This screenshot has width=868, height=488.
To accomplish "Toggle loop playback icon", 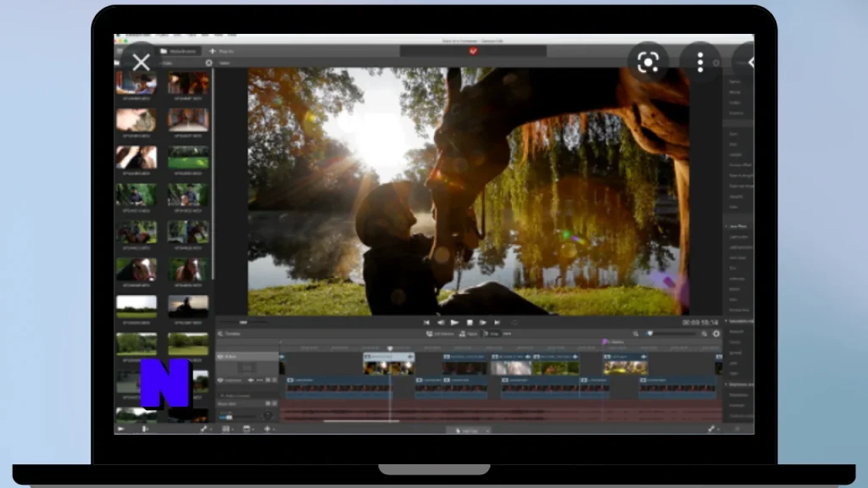I will point(515,323).
